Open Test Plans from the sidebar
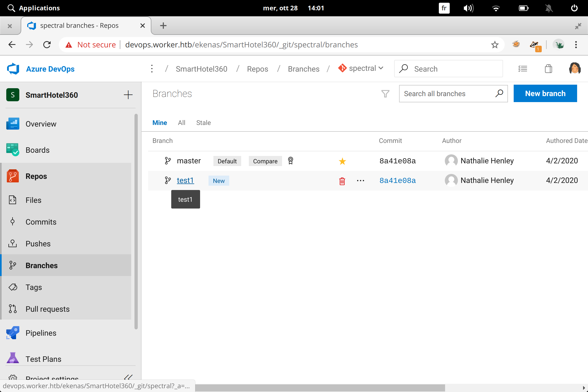Viewport: 588px width, 392px height. 43,359
